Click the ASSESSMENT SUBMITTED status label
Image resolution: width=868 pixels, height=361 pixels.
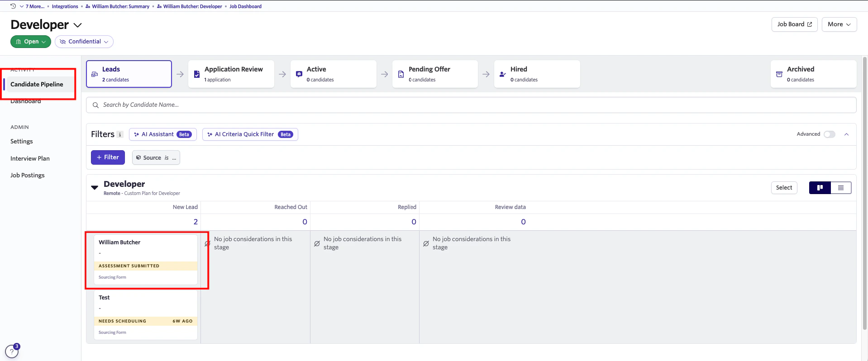tap(129, 266)
